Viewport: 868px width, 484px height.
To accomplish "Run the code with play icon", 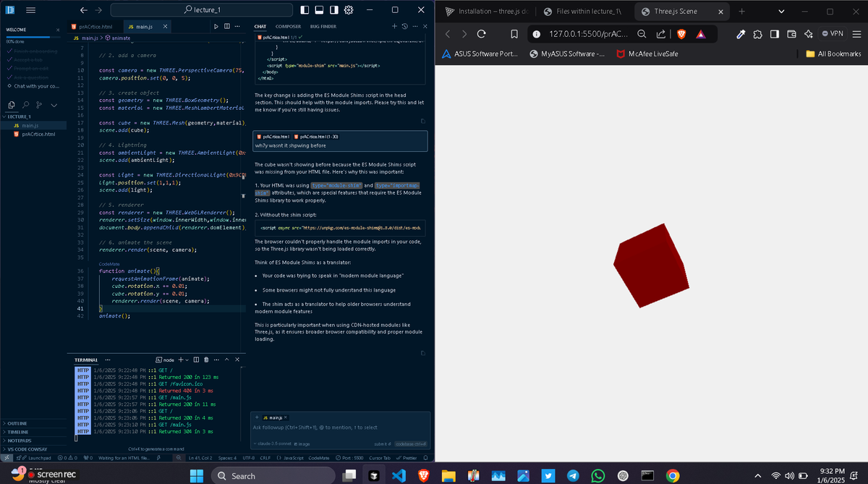I will (216, 26).
